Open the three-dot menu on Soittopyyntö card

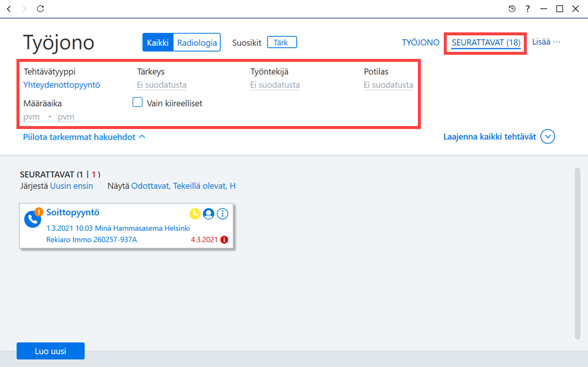click(222, 213)
